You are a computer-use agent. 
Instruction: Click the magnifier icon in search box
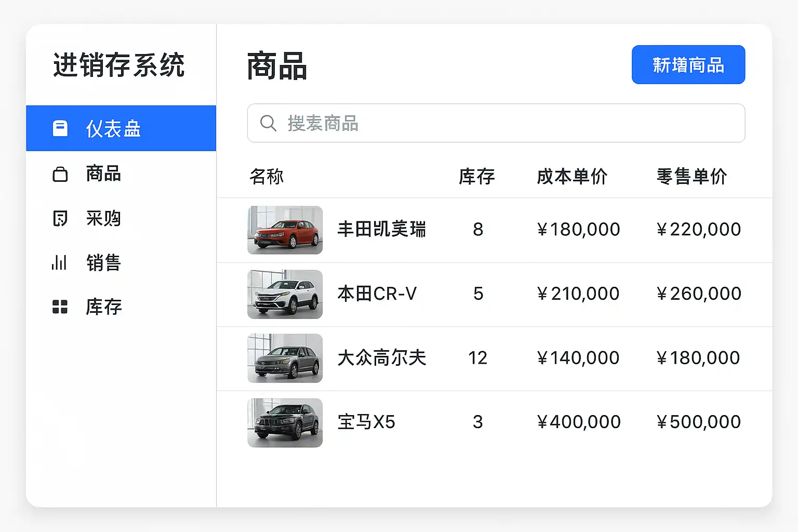point(268,124)
